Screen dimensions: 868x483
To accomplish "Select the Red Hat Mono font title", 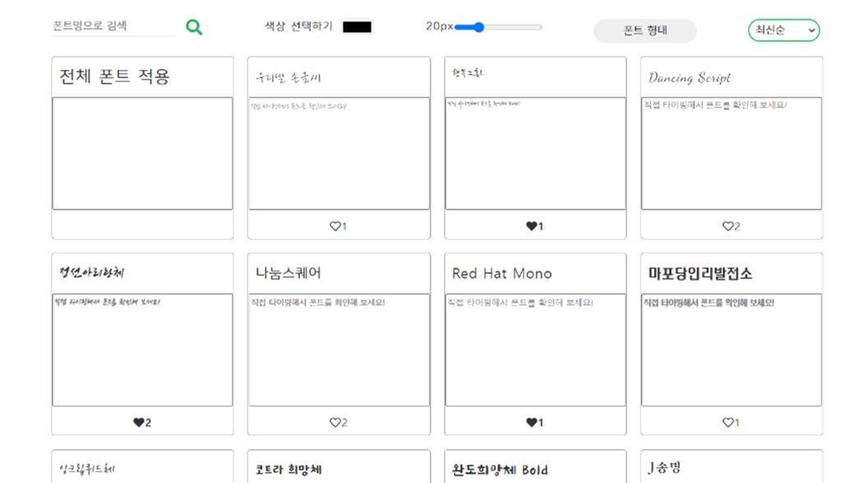I will tap(501, 274).
